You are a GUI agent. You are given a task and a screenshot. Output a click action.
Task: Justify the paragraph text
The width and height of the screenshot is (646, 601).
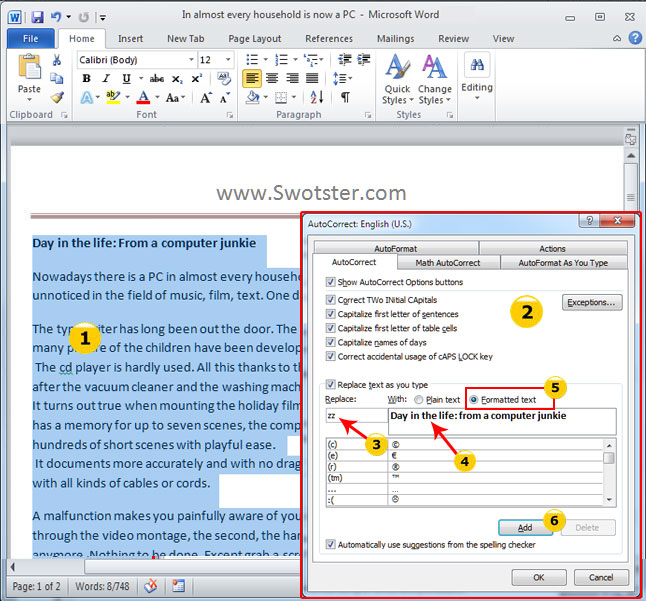(312, 78)
